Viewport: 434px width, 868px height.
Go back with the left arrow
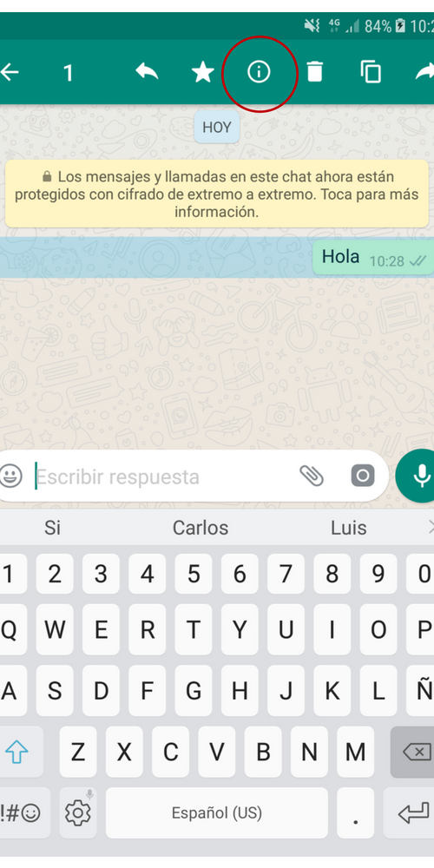click(9, 72)
